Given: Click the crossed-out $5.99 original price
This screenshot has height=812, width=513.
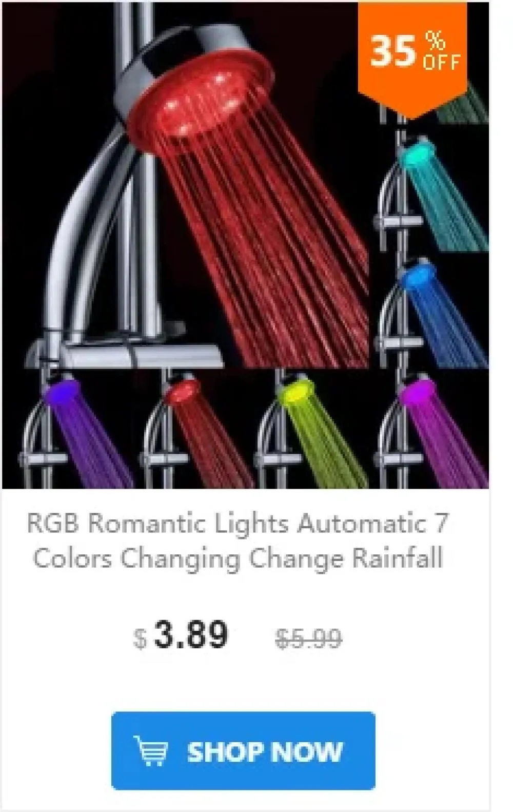Looking at the screenshot, I should click(x=309, y=638).
